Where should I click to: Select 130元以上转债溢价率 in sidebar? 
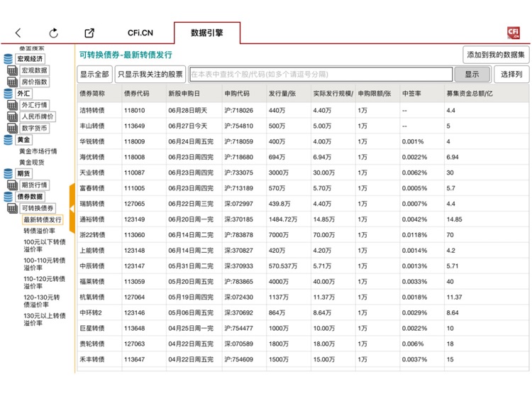click(x=45, y=319)
